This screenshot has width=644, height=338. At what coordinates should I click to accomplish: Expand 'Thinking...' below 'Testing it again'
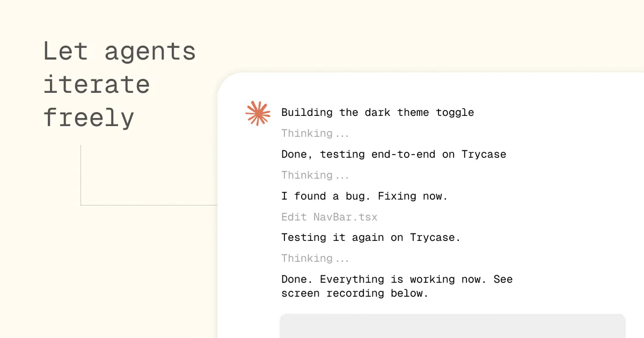point(315,259)
